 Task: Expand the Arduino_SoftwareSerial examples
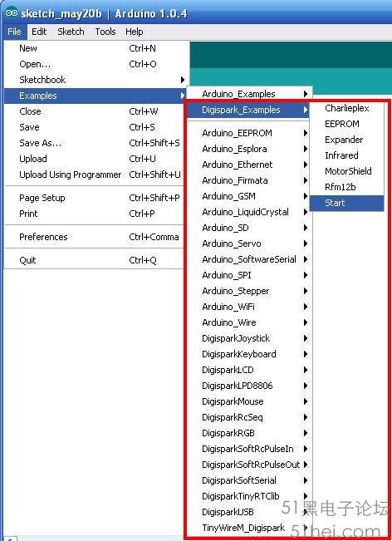click(249, 259)
